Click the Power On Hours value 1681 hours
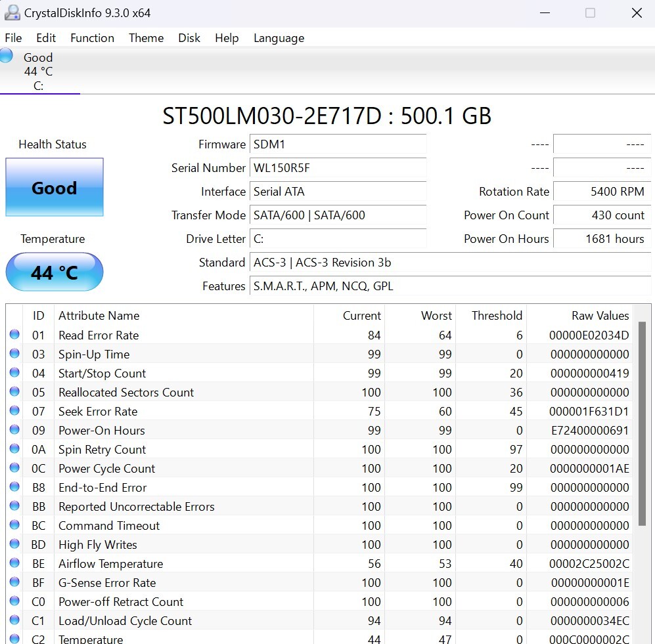655x644 pixels. pyautogui.click(x=602, y=239)
